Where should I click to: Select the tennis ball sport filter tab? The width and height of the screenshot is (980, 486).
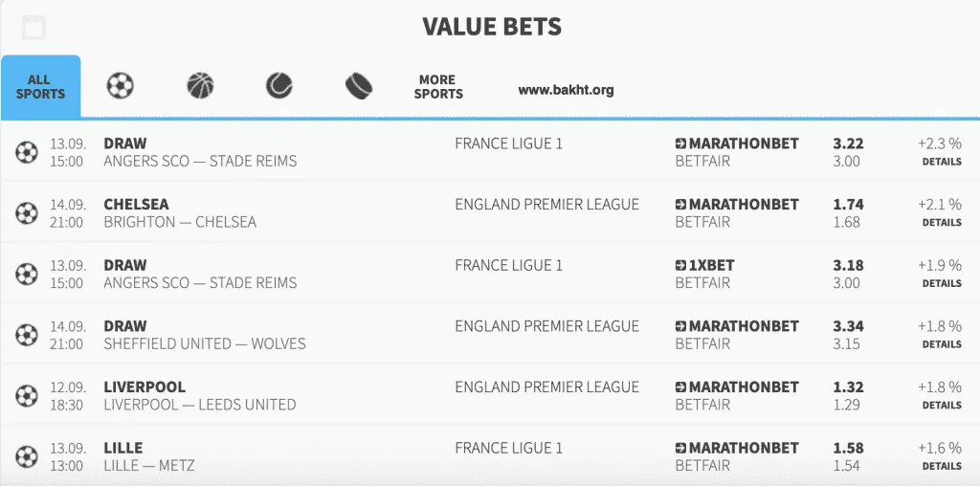278,87
